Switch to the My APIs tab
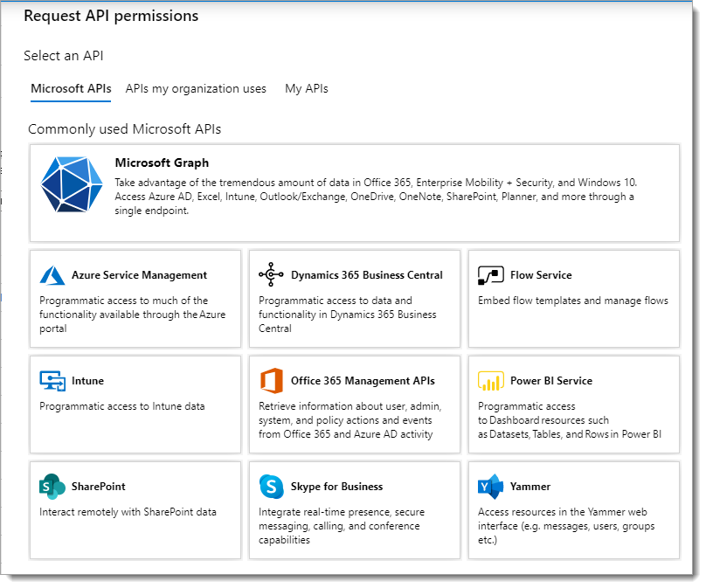Viewport: 706px width, 588px height. coord(307,88)
